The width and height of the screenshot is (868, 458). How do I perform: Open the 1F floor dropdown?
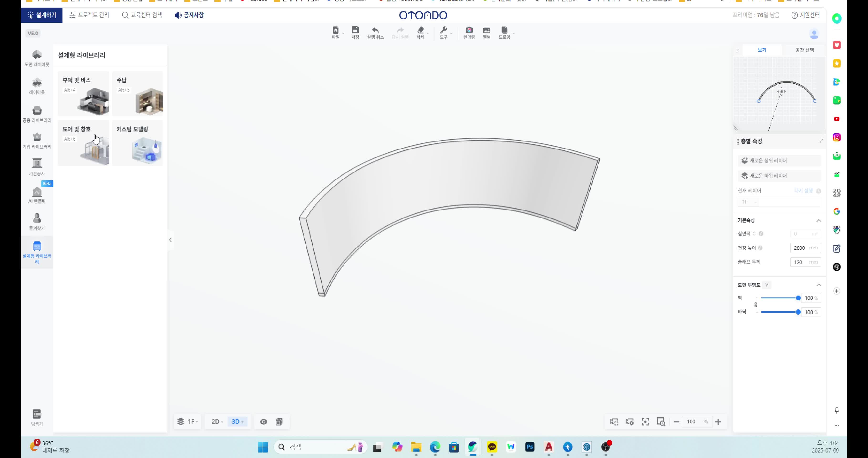[188, 422]
